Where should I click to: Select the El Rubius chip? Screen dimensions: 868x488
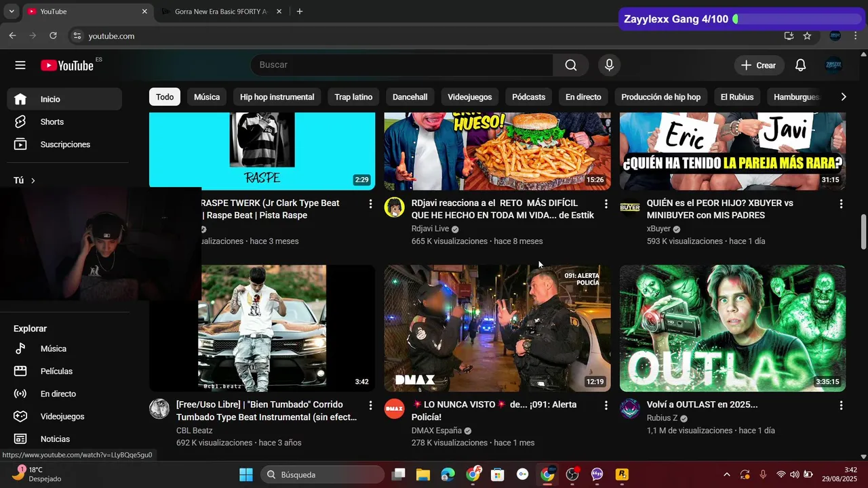coord(737,97)
